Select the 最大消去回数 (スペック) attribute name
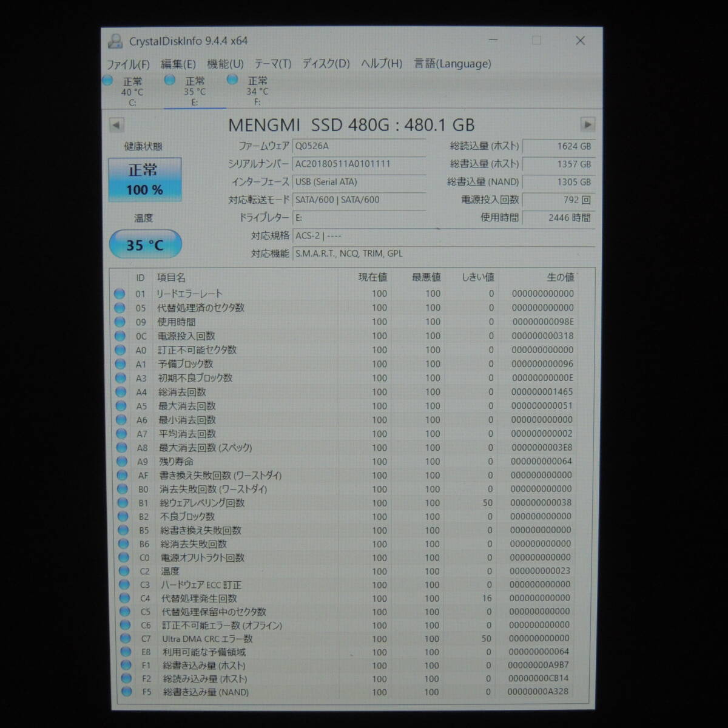Screen dimensions: 728x728 pyautogui.click(x=205, y=448)
